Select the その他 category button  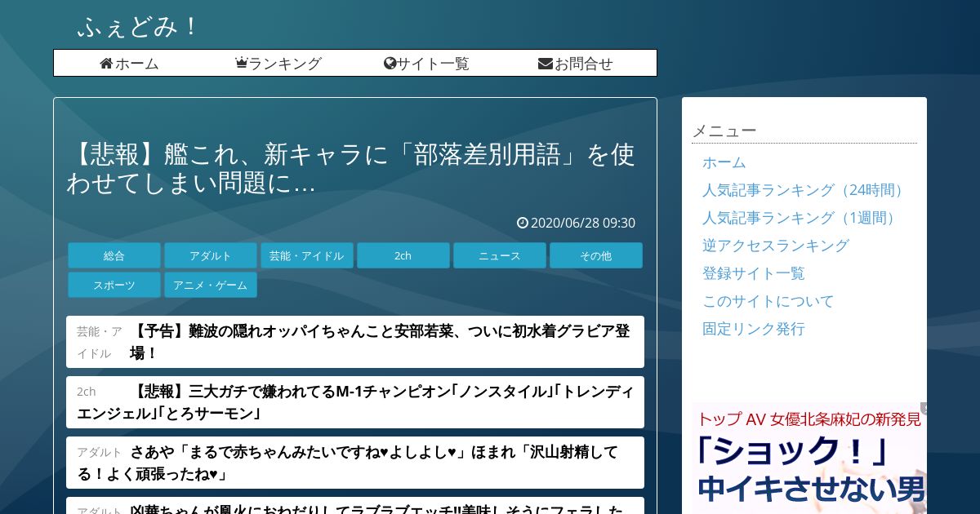click(x=596, y=255)
